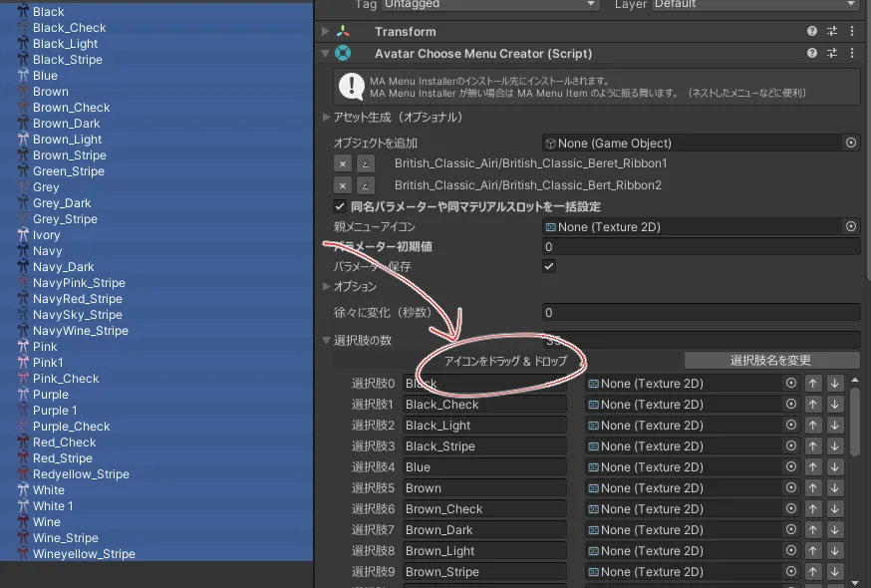
Task: Move 選択肢4 Blue row up
Action: [814, 467]
